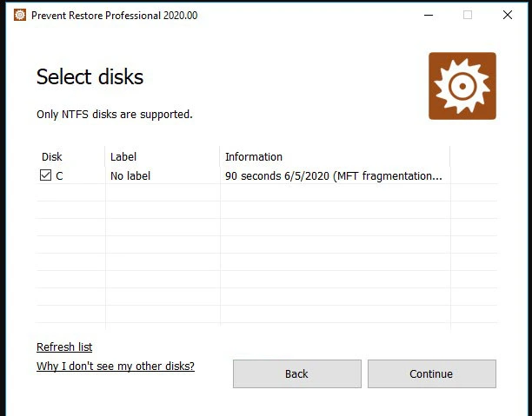Close the Prevent Restore Professional window
The height and width of the screenshot is (416, 532).
[x=508, y=15]
